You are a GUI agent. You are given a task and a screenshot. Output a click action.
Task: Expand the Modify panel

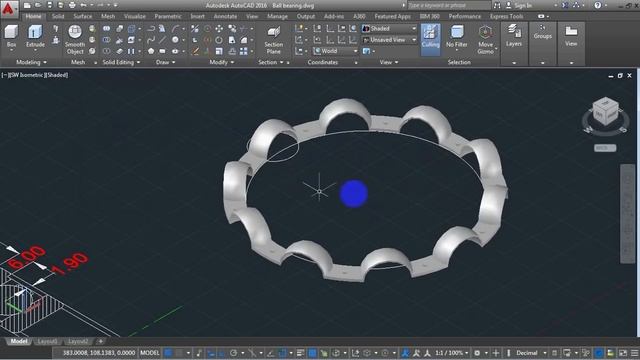click(222, 62)
